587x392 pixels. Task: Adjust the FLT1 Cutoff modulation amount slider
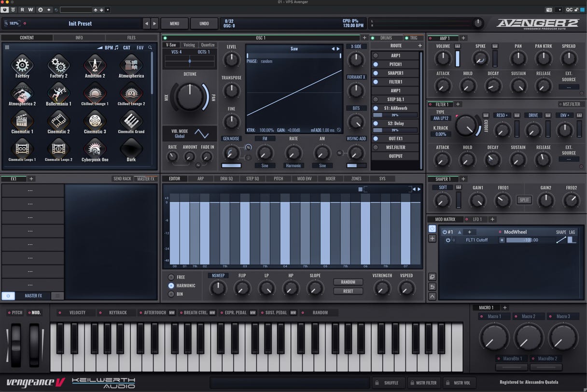530,240
